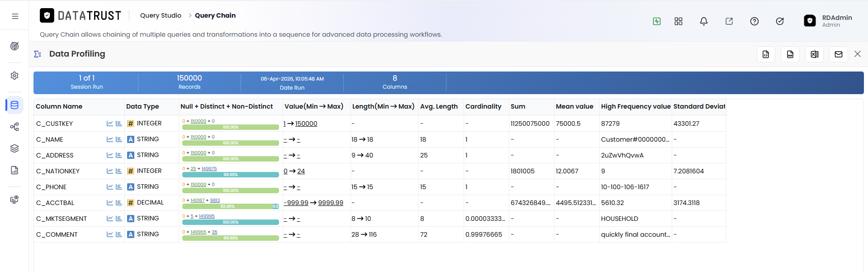Viewport: 868px width, 272px height.
Task: Email the data profiling report
Action: point(839,54)
